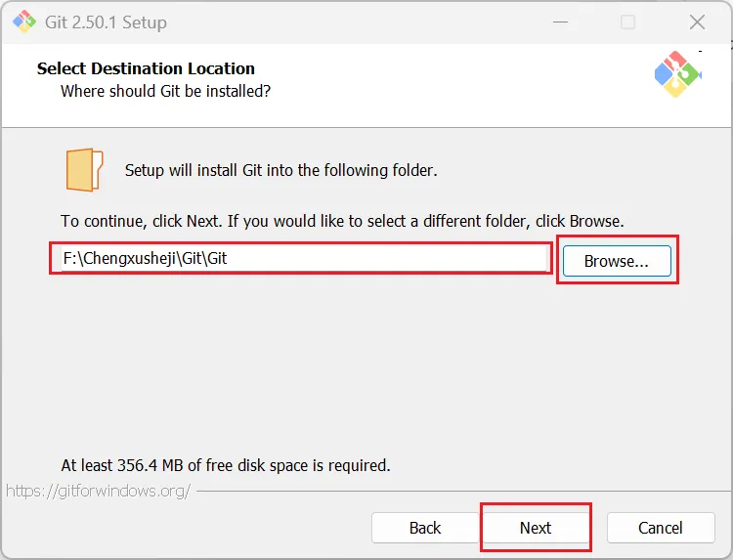Click 'Setup will install Git' message
The image size is (733, 560).
(280, 170)
